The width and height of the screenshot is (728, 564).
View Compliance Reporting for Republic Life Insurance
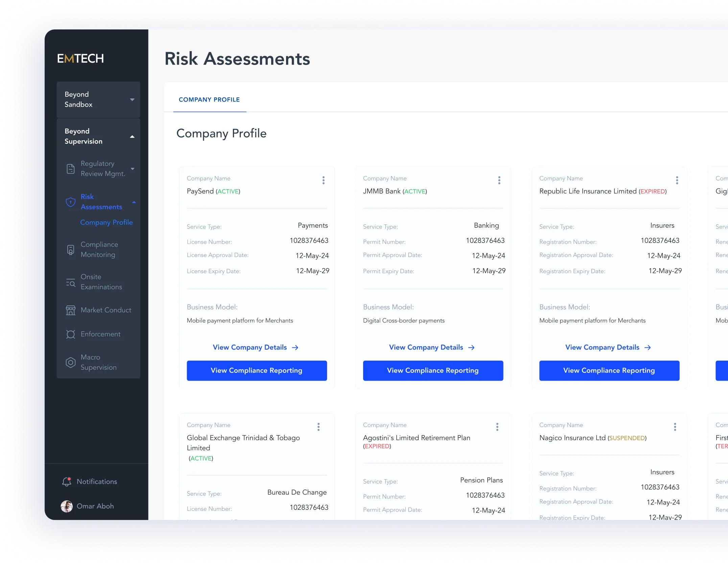click(609, 370)
